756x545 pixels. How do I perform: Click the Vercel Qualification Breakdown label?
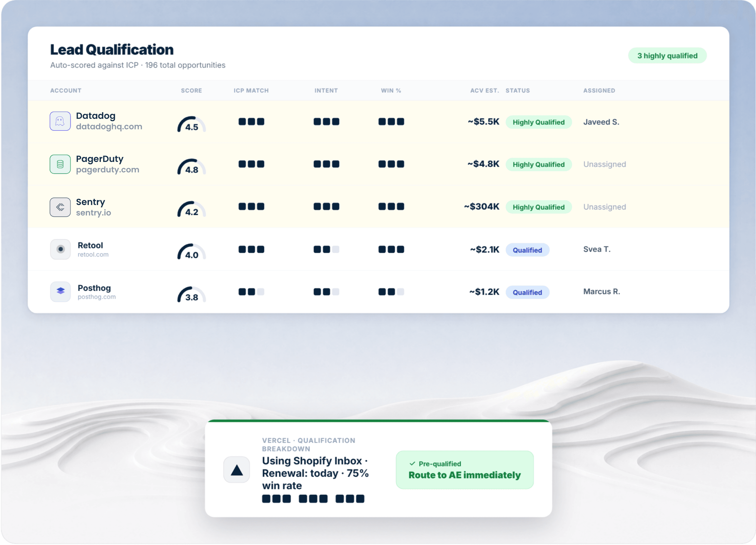point(308,445)
